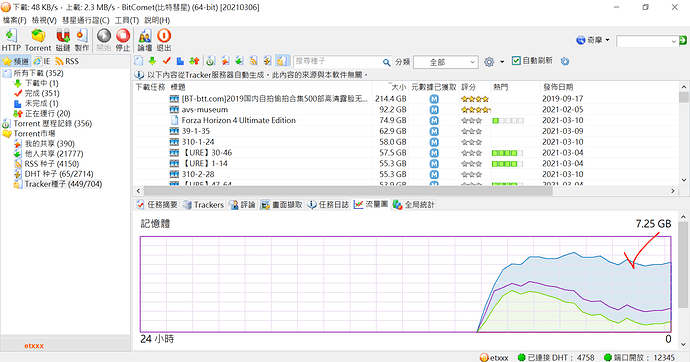Viewport: 690px width, 362px height.
Task: Click the my shares toolbar icon
Action: (x=225, y=61)
